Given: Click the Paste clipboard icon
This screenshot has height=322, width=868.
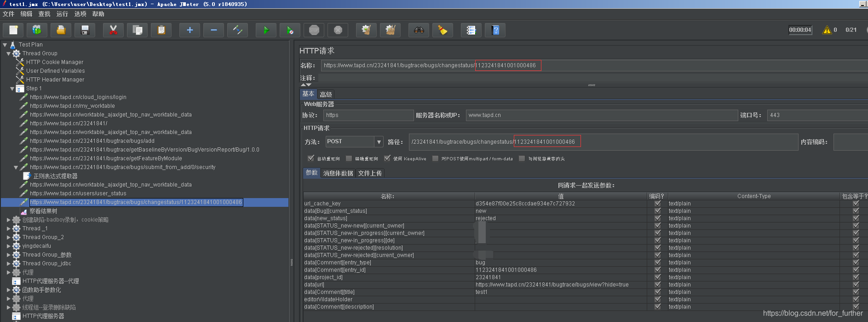Looking at the screenshot, I should (x=161, y=30).
